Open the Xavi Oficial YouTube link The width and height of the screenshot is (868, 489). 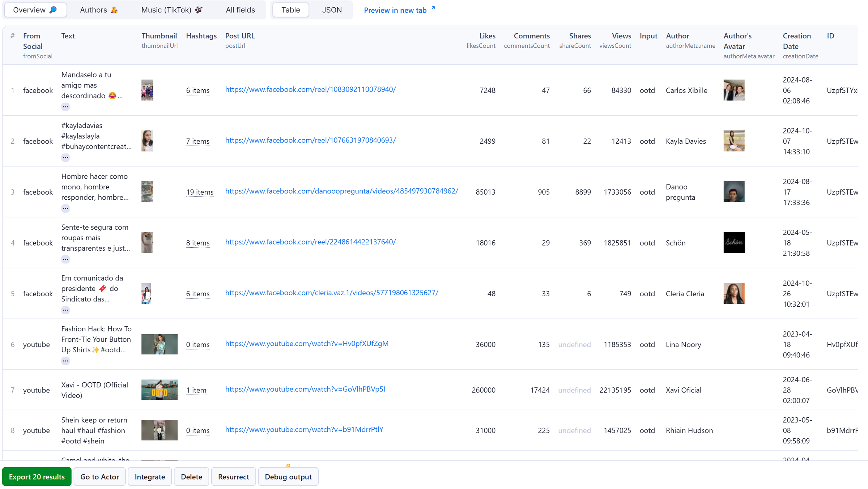tap(305, 389)
